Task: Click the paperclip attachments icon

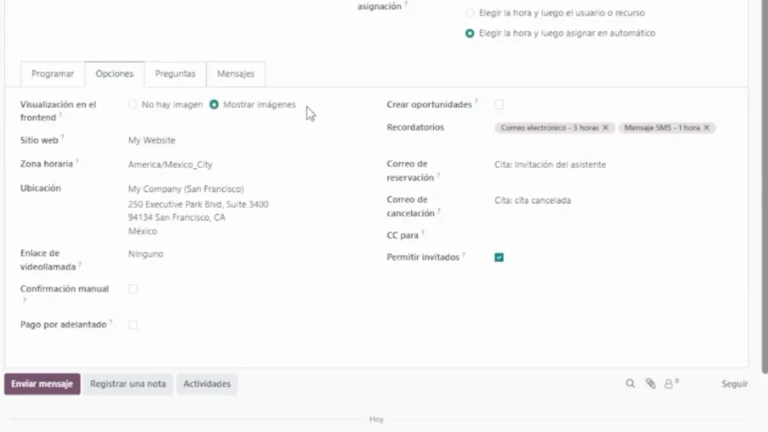Action: (650, 383)
